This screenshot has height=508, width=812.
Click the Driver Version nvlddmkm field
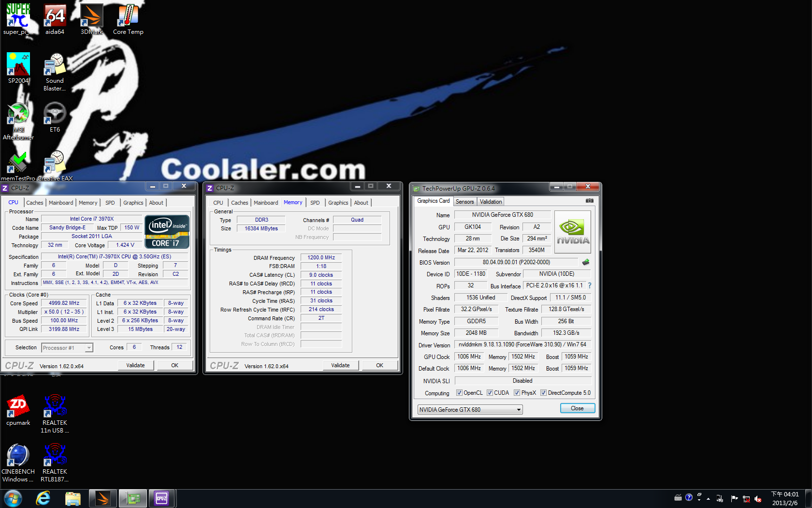pyautogui.click(x=522, y=344)
